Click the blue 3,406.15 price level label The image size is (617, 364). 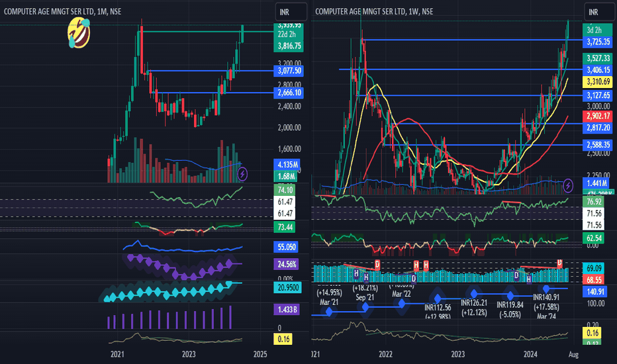point(598,70)
